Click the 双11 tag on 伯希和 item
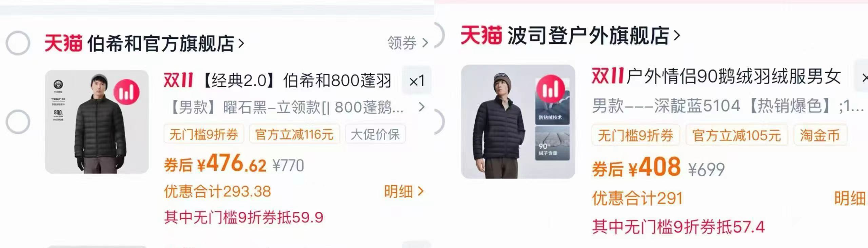Screen dimensions: 868x248 click(178, 80)
